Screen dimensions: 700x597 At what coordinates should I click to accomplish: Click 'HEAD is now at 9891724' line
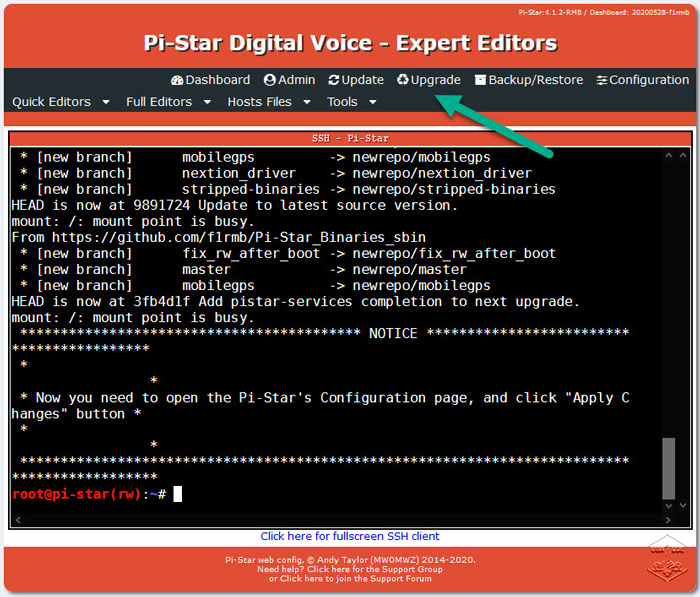234,205
